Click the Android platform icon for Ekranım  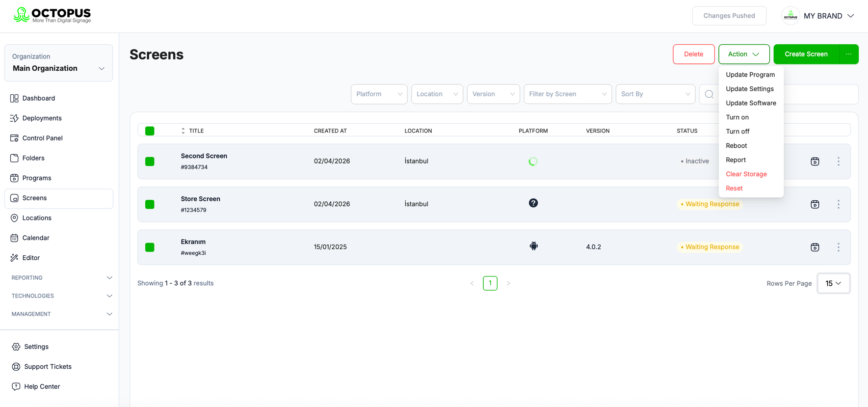pyautogui.click(x=533, y=246)
